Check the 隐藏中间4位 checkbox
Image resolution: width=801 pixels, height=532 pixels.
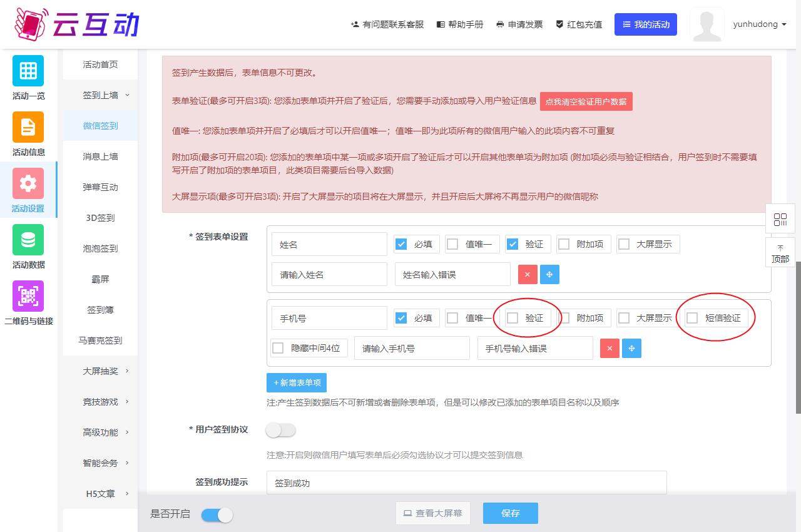[x=278, y=348]
